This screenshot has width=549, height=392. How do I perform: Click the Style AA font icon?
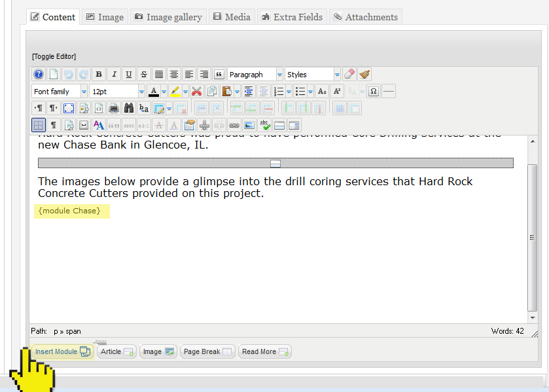tap(99, 125)
